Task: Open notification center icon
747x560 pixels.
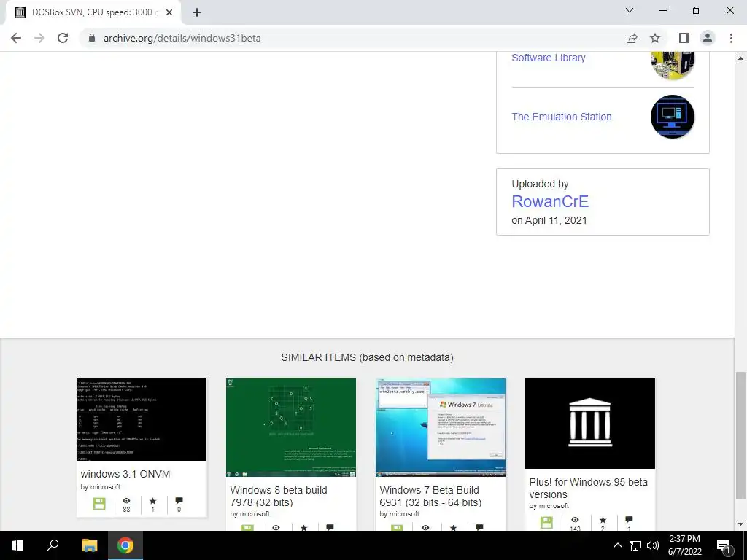Action: pyautogui.click(x=724, y=545)
